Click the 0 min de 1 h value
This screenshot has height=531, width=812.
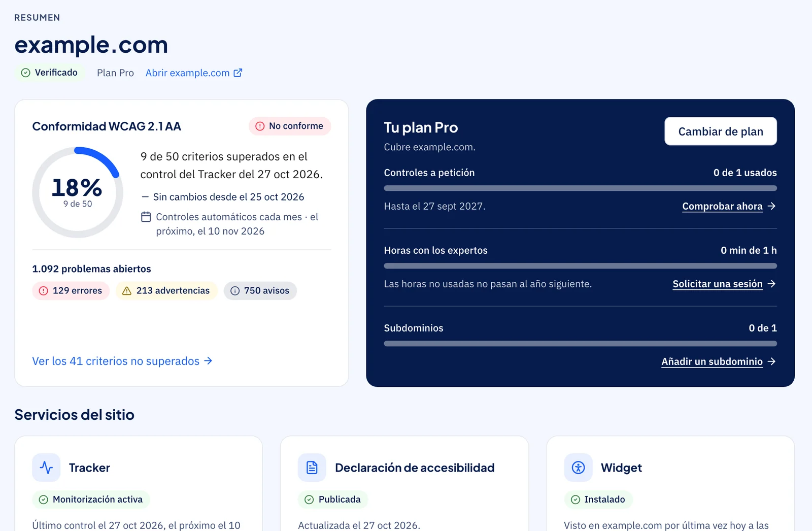point(749,250)
